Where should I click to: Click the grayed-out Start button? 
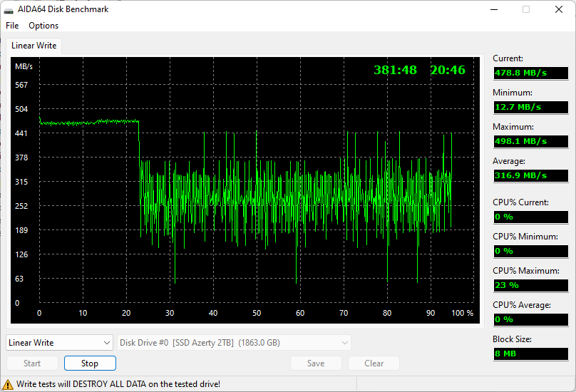32,363
